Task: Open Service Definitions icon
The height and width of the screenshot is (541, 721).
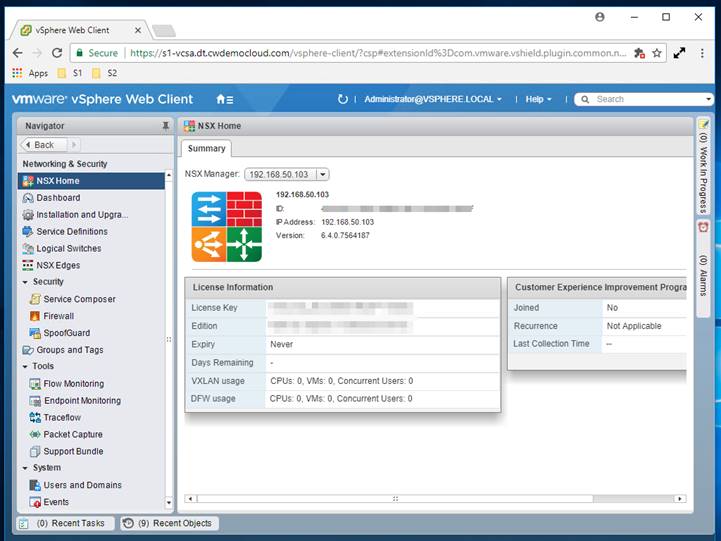Action: coord(28,232)
